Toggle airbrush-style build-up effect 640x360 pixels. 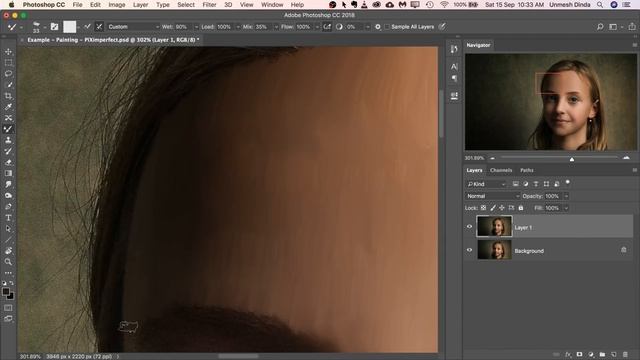click(x=327, y=27)
